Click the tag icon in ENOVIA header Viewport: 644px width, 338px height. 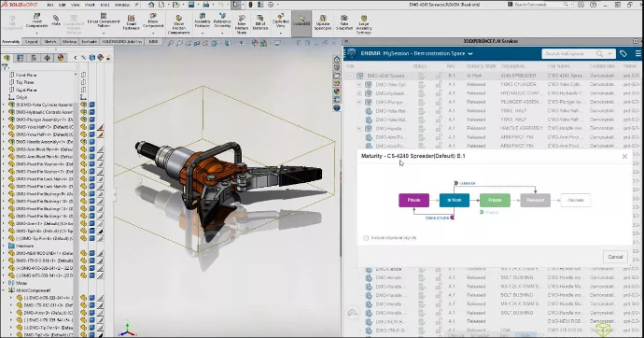623,54
